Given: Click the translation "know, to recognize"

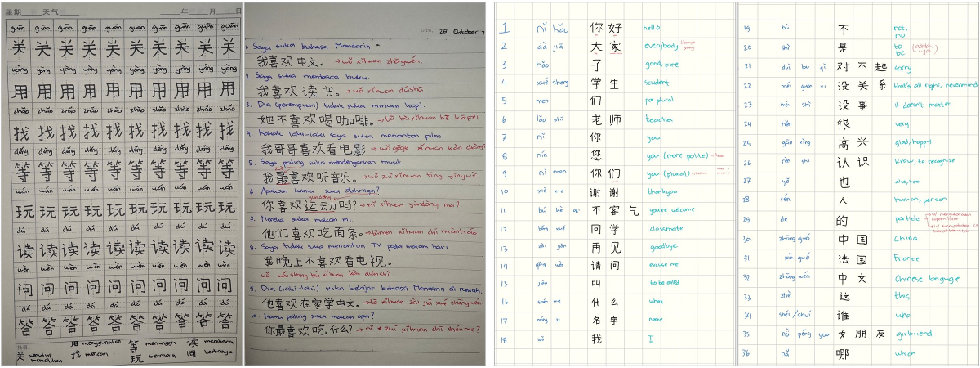Looking at the screenshot, I should tap(924, 162).
